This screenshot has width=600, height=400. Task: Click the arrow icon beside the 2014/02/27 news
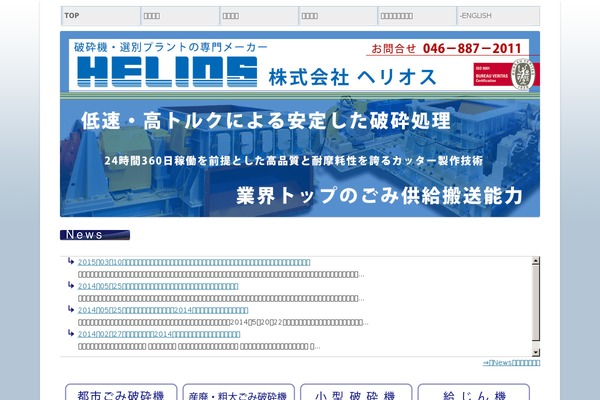coord(71,333)
